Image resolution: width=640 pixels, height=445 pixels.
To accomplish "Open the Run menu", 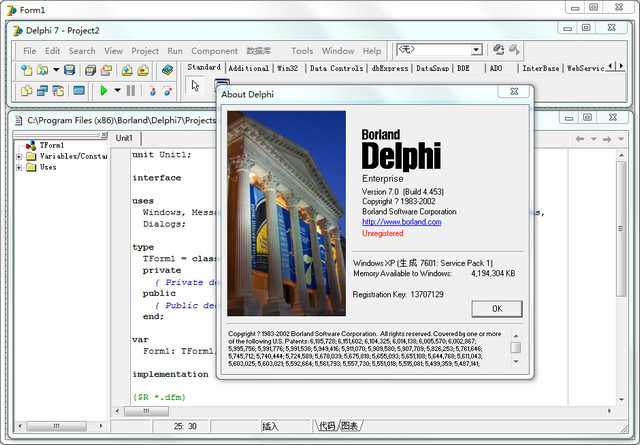I will pos(175,51).
